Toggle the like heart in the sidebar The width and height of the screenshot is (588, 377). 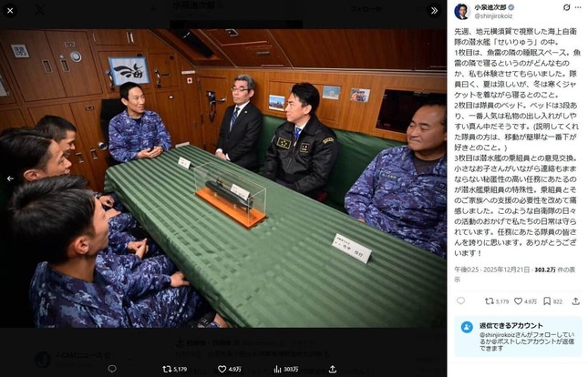pyautogui.click(x=525, y=301)
